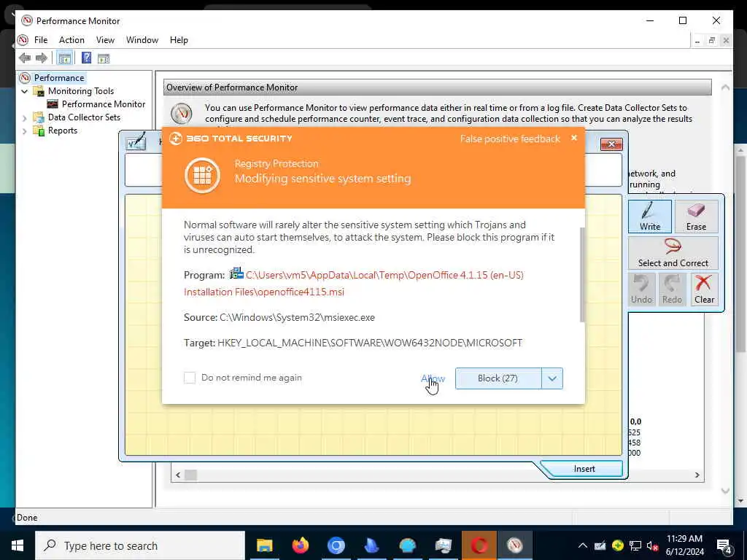The image size is (747, 560).
Task: Toggle the Show/Hide Console Tree toolbar icon
Action: 64,58
